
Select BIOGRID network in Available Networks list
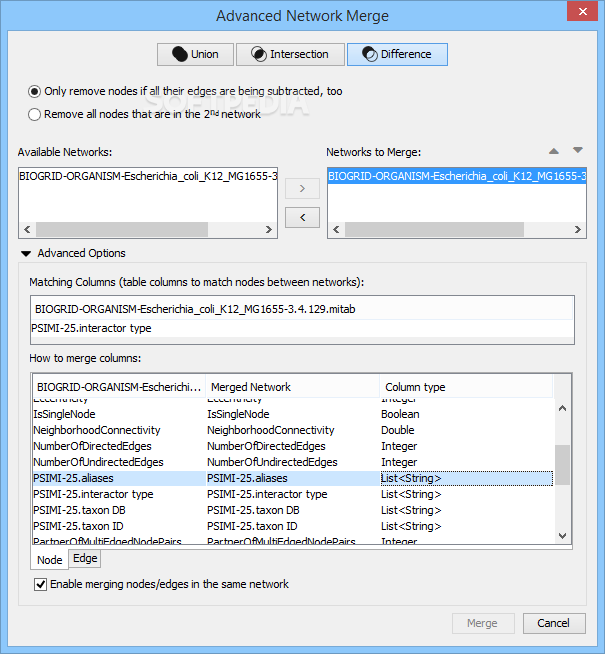click(148, 176)
